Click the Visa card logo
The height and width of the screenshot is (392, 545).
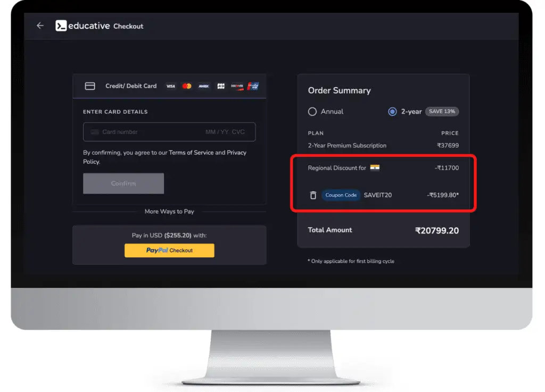171,86
